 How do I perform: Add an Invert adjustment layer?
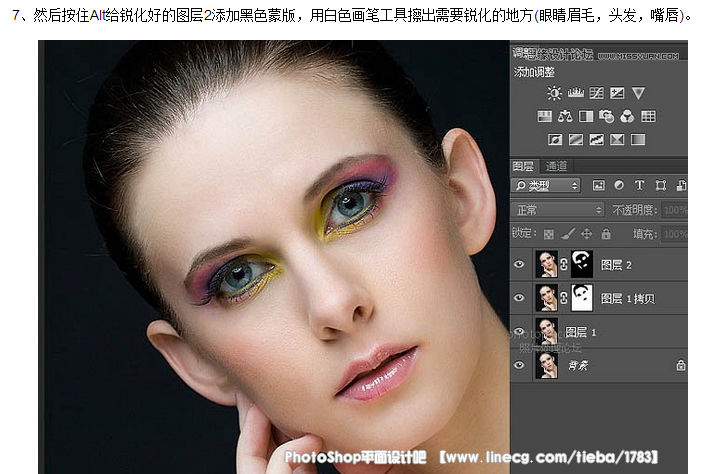[555, 139]
